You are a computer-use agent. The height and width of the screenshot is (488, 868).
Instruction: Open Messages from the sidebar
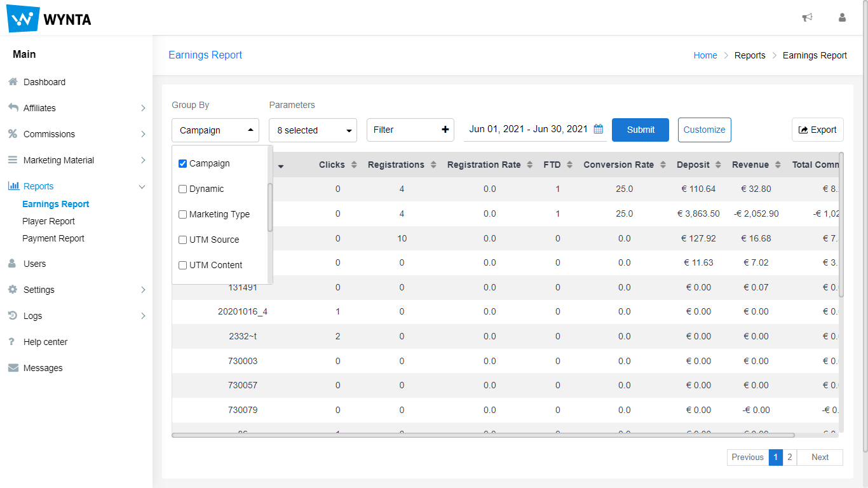click(43, 368)
